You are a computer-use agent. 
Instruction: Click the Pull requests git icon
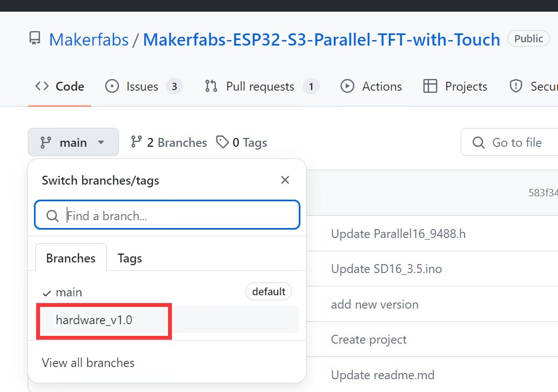[x=211, y=86]
